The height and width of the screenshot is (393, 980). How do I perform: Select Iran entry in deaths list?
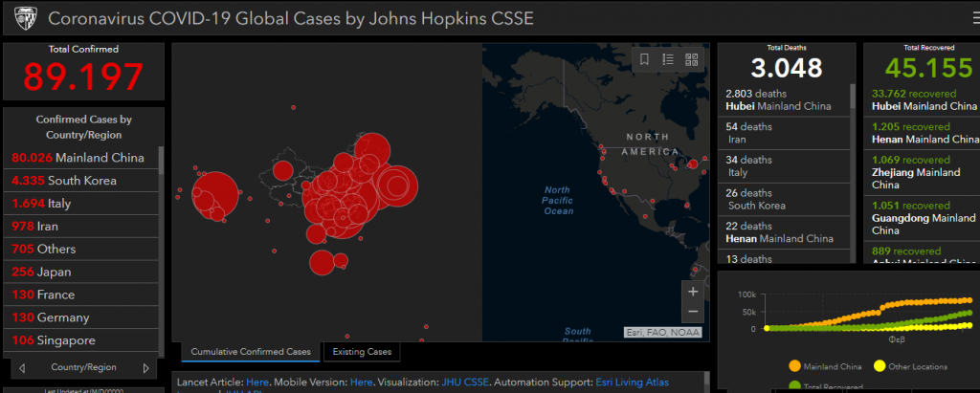click(782, 132)
